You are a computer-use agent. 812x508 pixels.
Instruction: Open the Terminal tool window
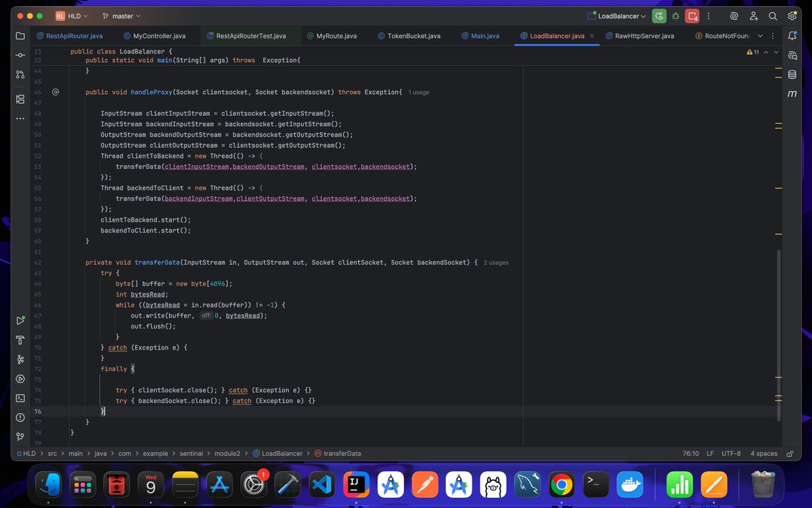[20, 398]
